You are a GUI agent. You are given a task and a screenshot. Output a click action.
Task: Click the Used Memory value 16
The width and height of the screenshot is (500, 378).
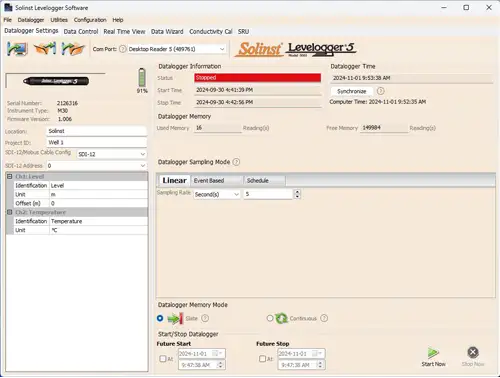coord(217,128)
